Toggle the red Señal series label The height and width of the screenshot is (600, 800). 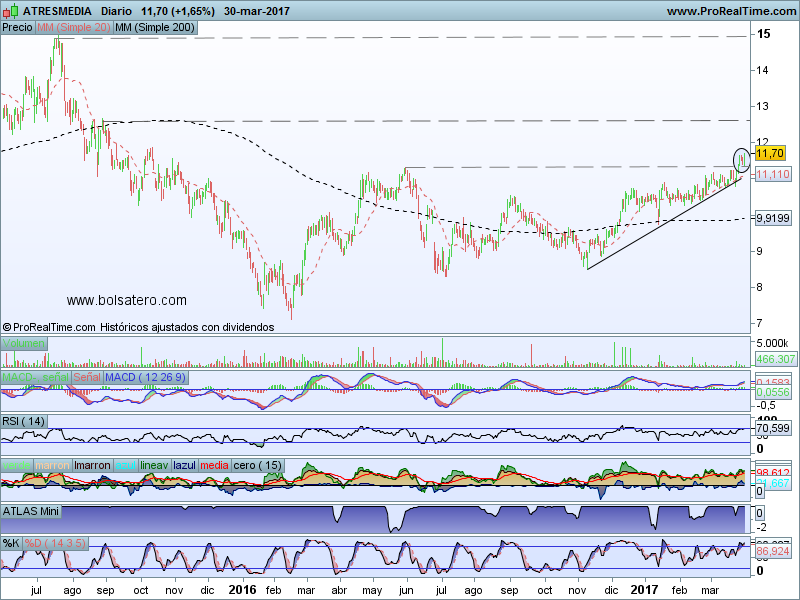[87, 377]
